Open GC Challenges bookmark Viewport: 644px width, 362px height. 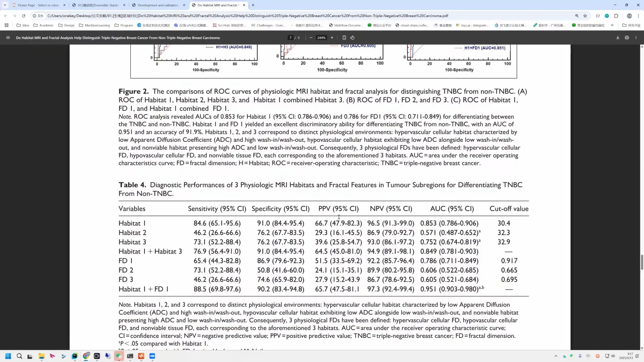[x=268, y=25]
